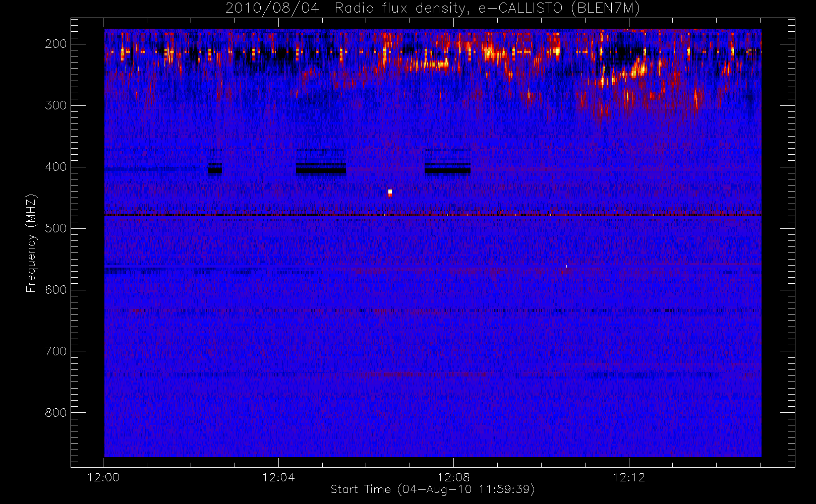
Task: Click the 12:00 time axis label
Action: [x=103, y=477]
